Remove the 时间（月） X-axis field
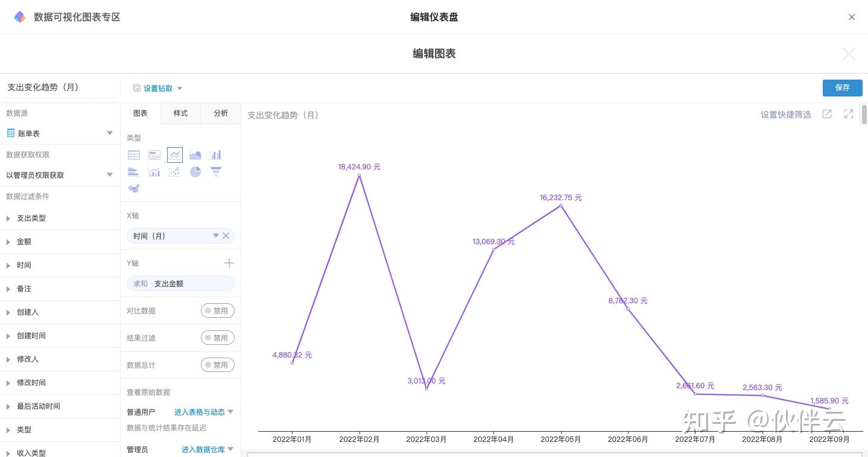The width and height of the screenshot is (868, 457). coord(226,236)
